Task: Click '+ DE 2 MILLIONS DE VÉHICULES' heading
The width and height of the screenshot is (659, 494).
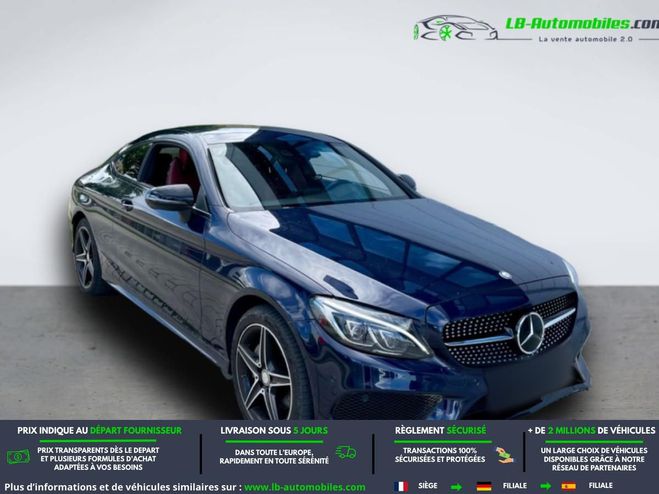Action: [x=591, y=431]
